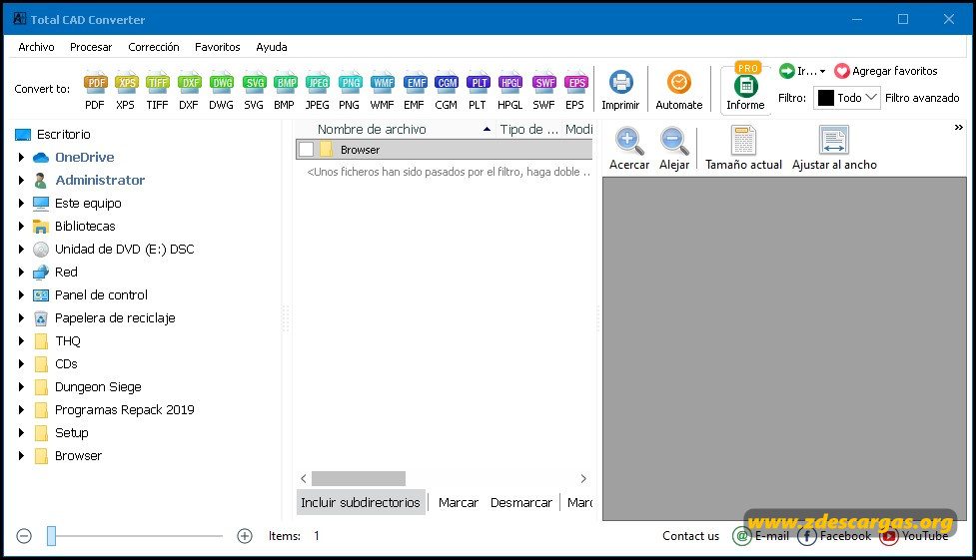The image size is (976, 560).
Task: Expand the Red network node
Action: click(x=21, y=273)
